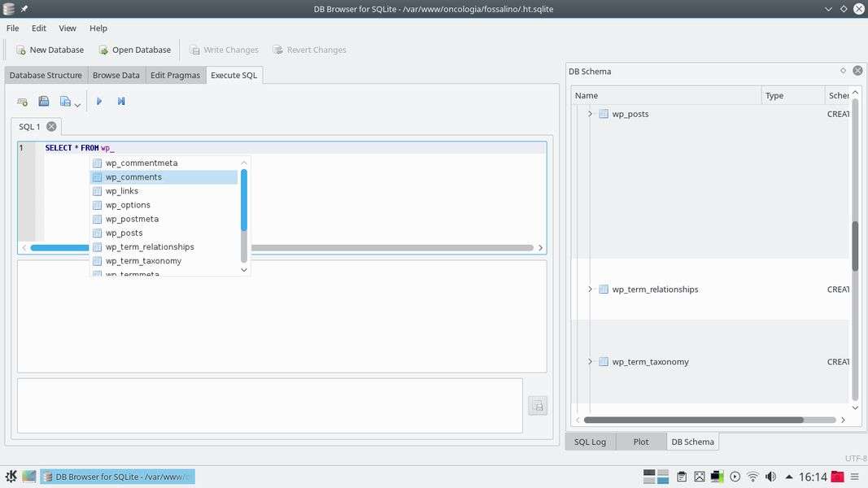Click the autocomplete list blue scrollbar handle
This screenshot has width=868, height=488.
244,200
